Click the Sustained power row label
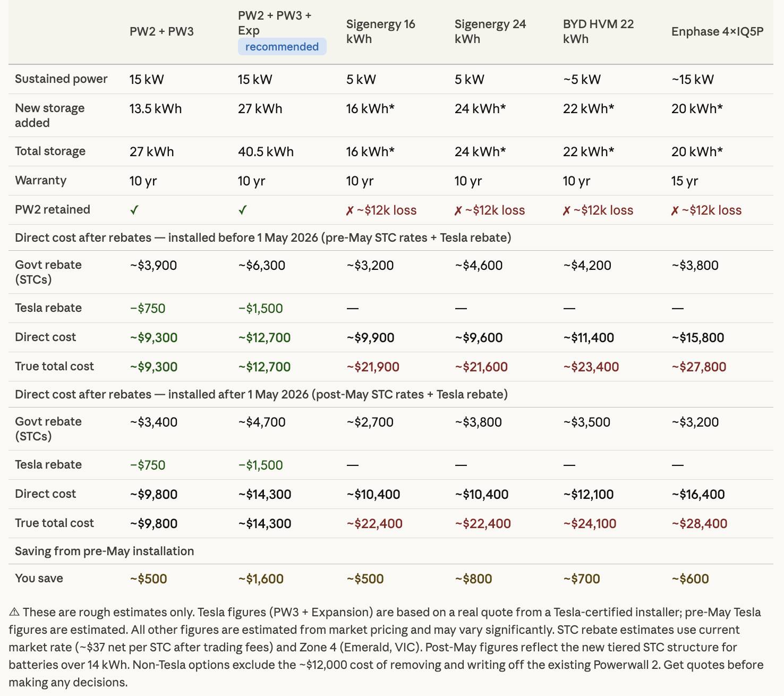Screen dimensions: 784x696 61,79
